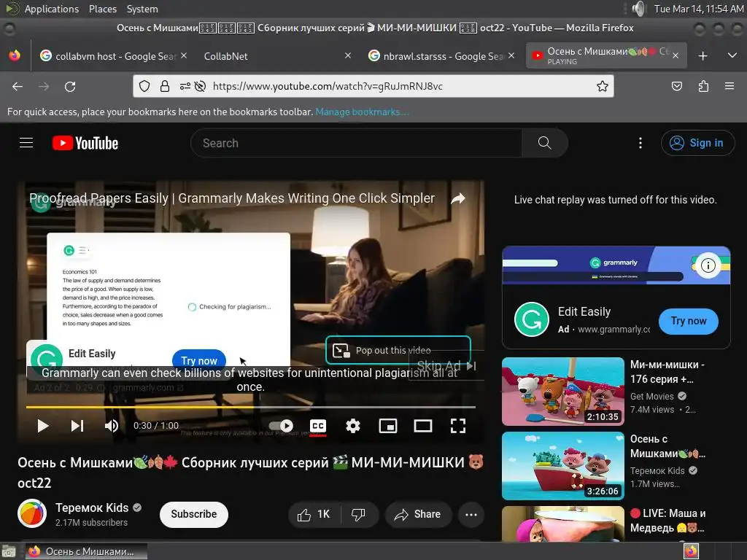
Task: Open tracking protection shield icon
Action: (x=144, y=86)
